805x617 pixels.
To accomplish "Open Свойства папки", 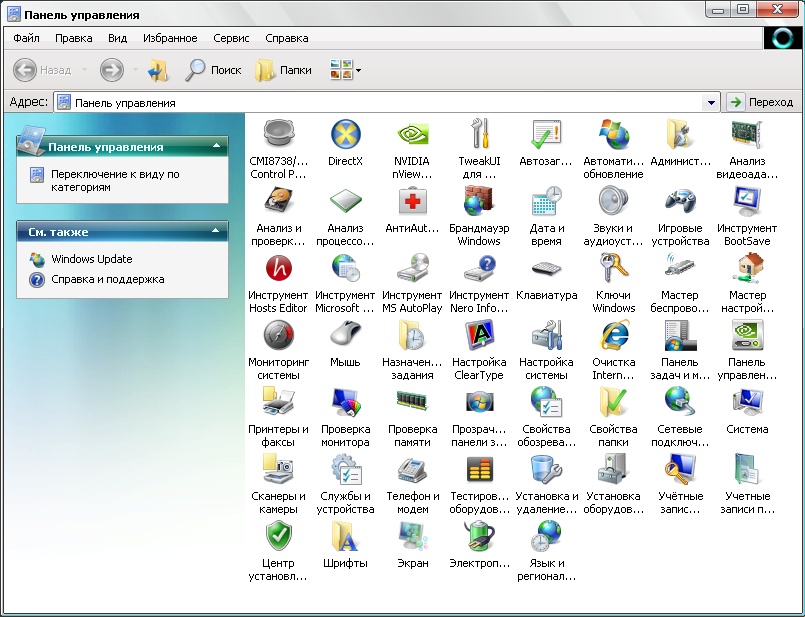I will click(x=614, y=417).
